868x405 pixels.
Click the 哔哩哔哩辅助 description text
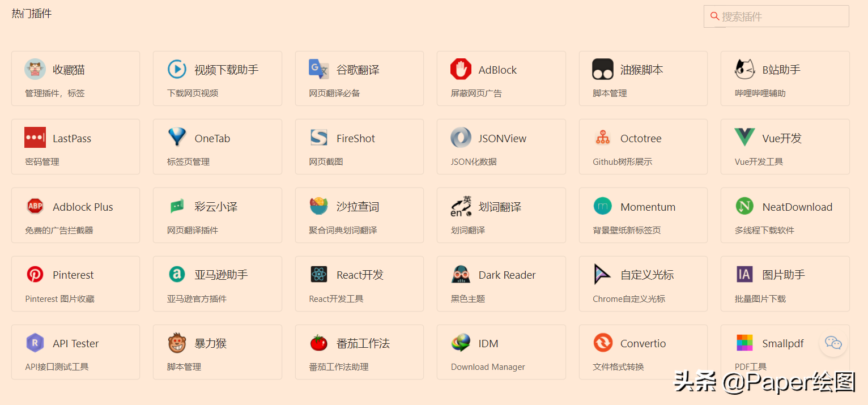pyautogui.click(x=760, y=93)
